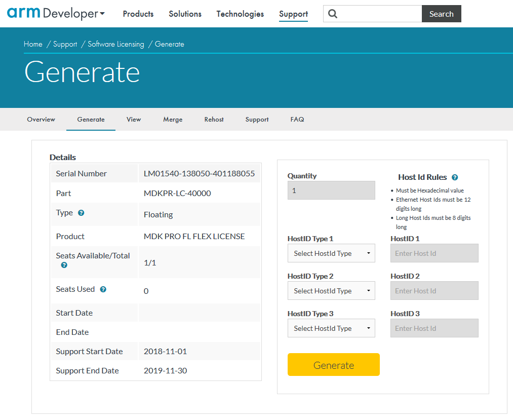Screen dimensions: 513x420
Task: Click the Details heading
Action: [x=63, y=158]
